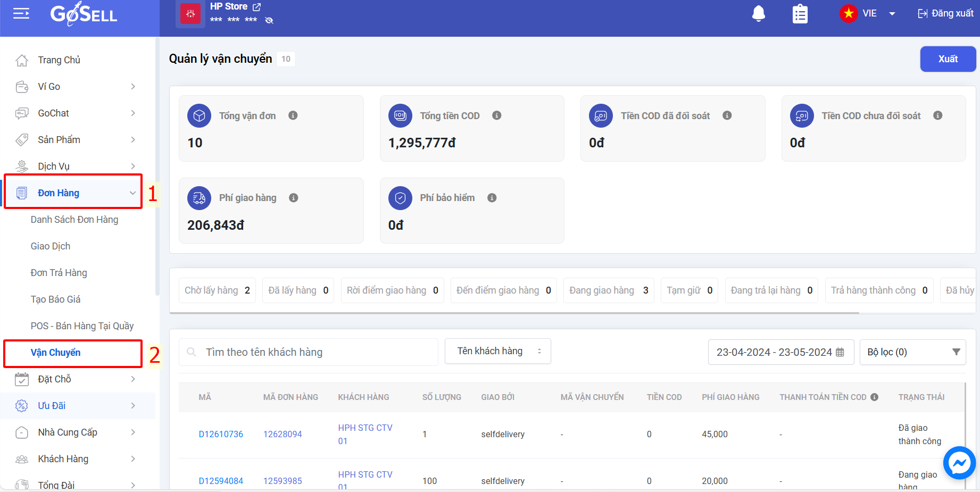Click the Dịch Vụ service icon
This screenshot has width=980, height=492.
pyautogui.click(x=22, y=166)
